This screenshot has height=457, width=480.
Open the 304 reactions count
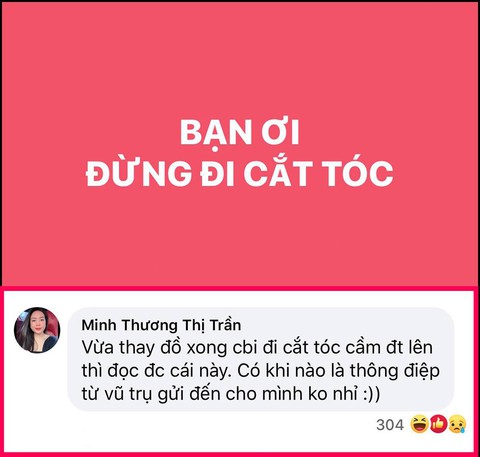(x=390, y=425)
